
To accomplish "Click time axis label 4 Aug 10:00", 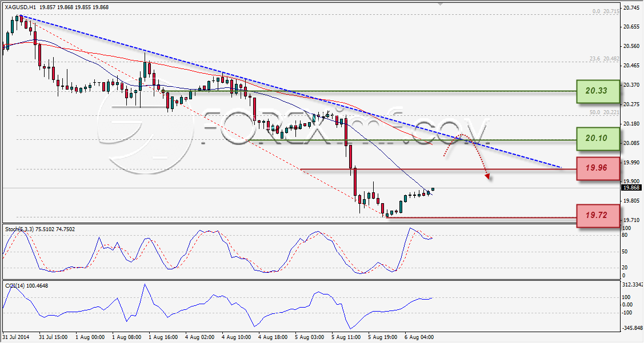I will pyautogui.click(x=236, y=337).
